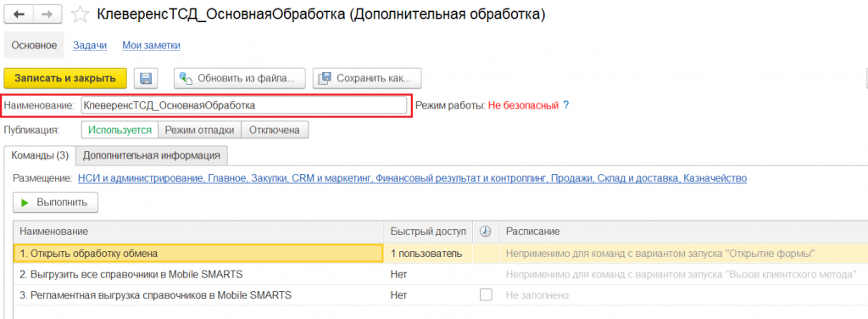Set publication to Отключена
The width and height of the screenshot is (868, 319).
[275, 130]
